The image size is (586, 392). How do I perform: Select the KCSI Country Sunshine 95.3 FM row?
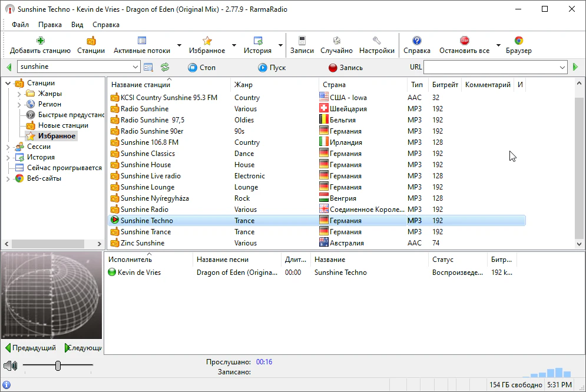[x=316, y=98]
